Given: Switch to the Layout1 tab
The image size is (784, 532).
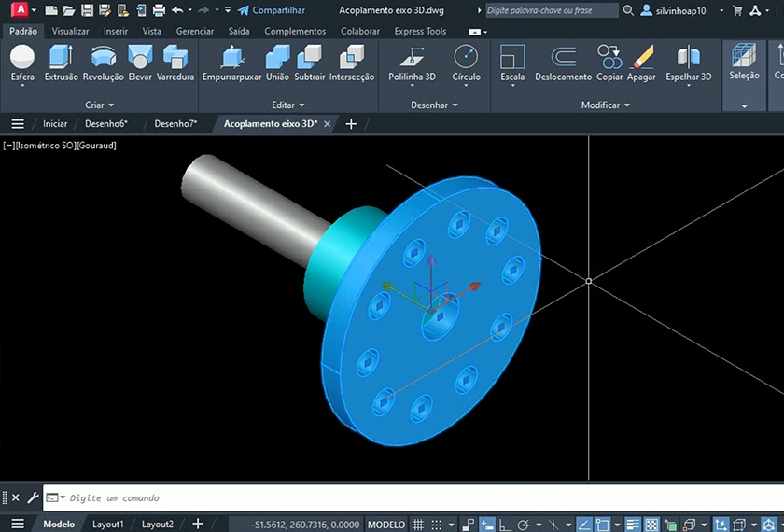Looking at the screenshot, I should (107, 525).
